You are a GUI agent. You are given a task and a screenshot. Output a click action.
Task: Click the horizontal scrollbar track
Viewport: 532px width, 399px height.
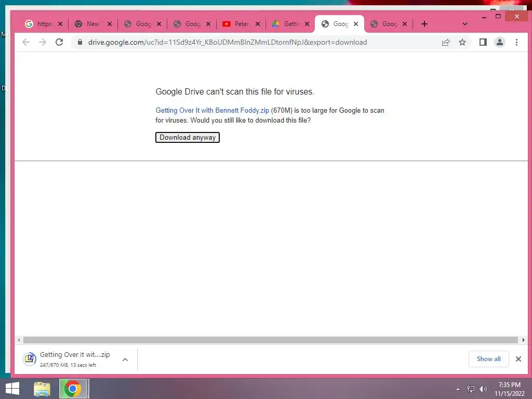270,340
